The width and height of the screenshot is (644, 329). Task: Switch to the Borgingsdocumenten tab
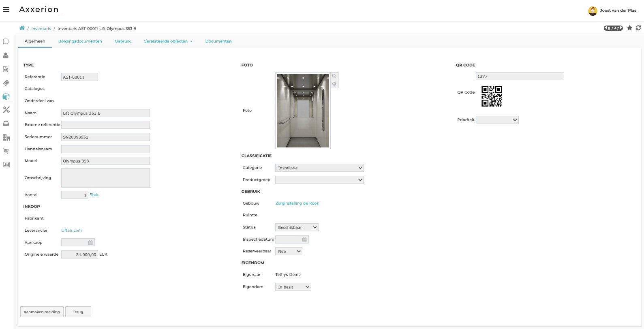pyautogui.click(x=80, y=41)
